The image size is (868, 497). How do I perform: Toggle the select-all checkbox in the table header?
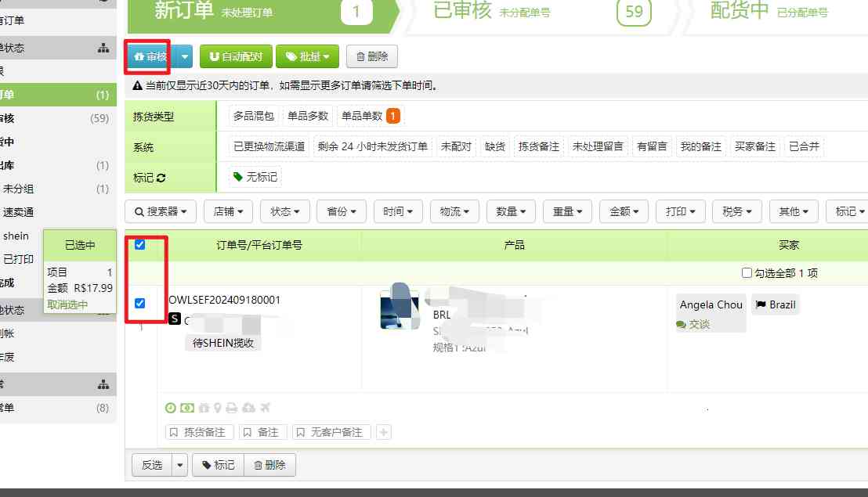(x=140, y=245)
